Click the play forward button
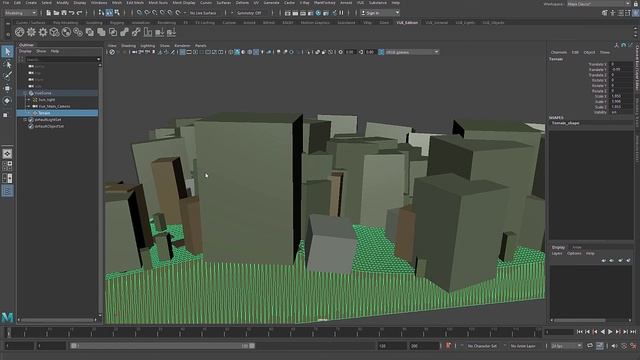 (x=610, y=332)
